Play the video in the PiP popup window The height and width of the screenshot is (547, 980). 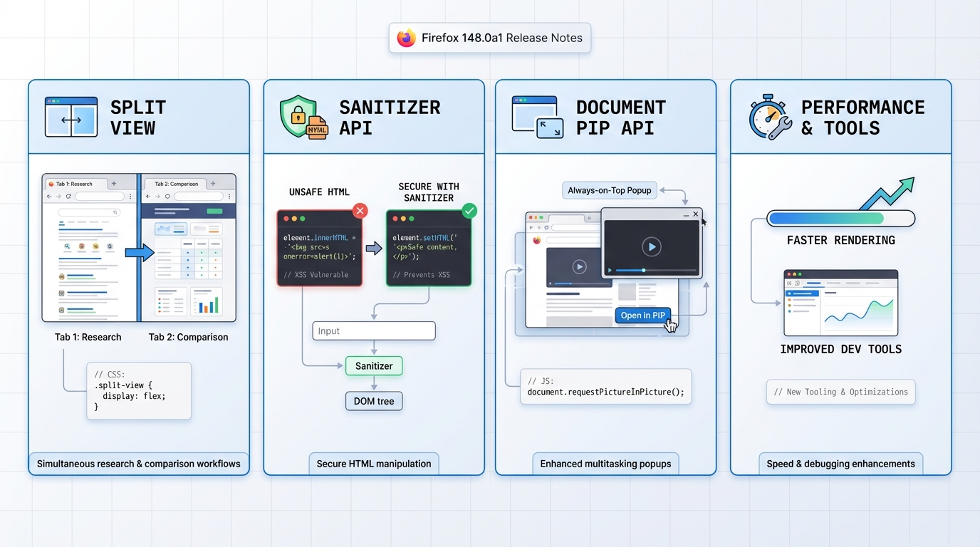(x=651, y=246)
